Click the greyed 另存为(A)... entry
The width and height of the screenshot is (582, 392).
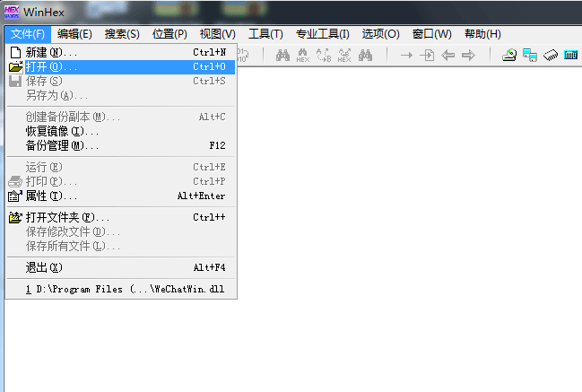(x=121, y=95)
